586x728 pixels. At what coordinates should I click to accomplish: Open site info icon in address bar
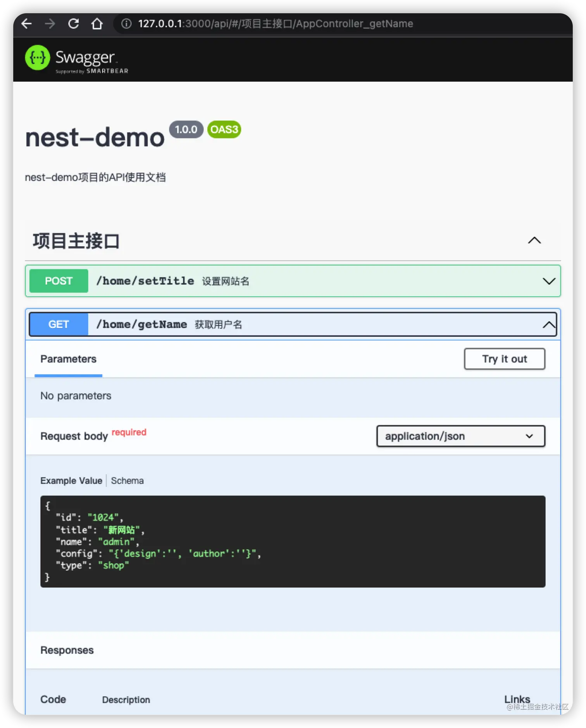(x=126, y=24)
